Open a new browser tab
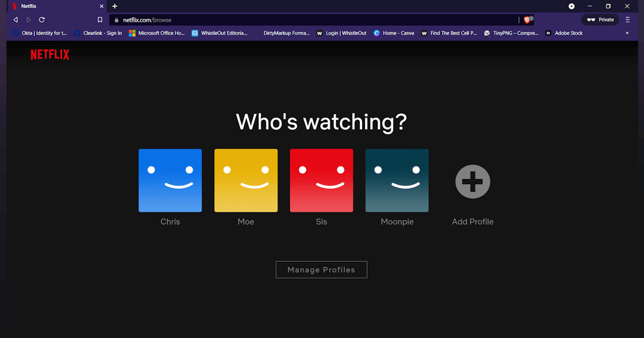This screenshot has width=644, height=338. pos(114,6)
